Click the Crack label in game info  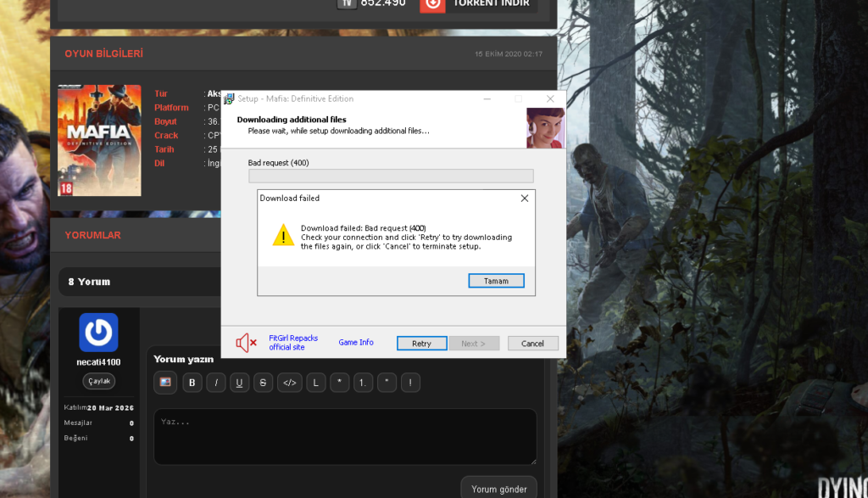(x=166, y=135)
